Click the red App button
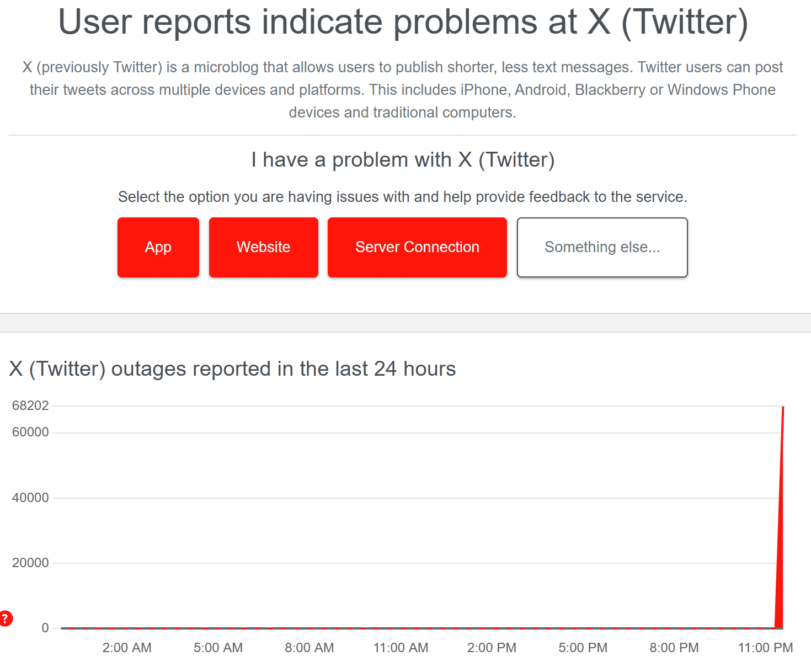The image size is (811, 672). (x=158, y=247)
